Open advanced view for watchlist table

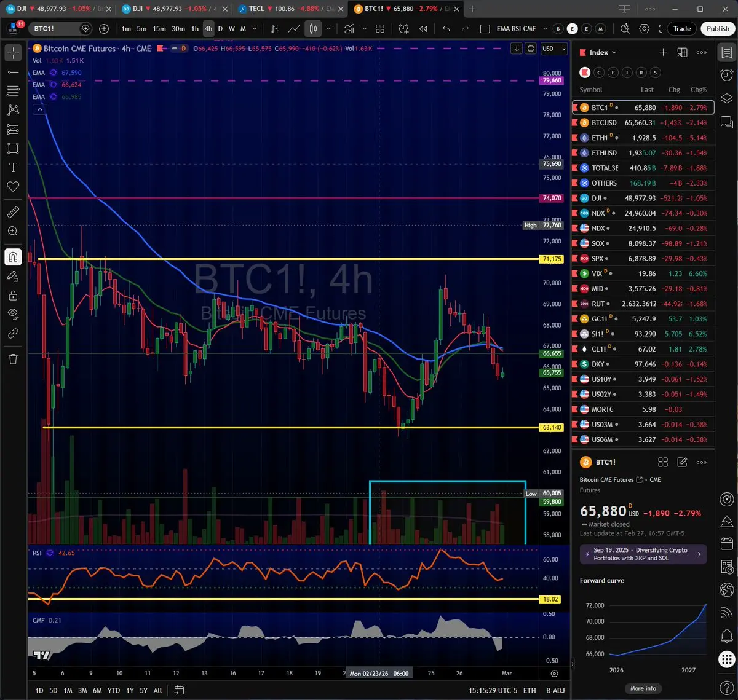(x=682, y=53)
